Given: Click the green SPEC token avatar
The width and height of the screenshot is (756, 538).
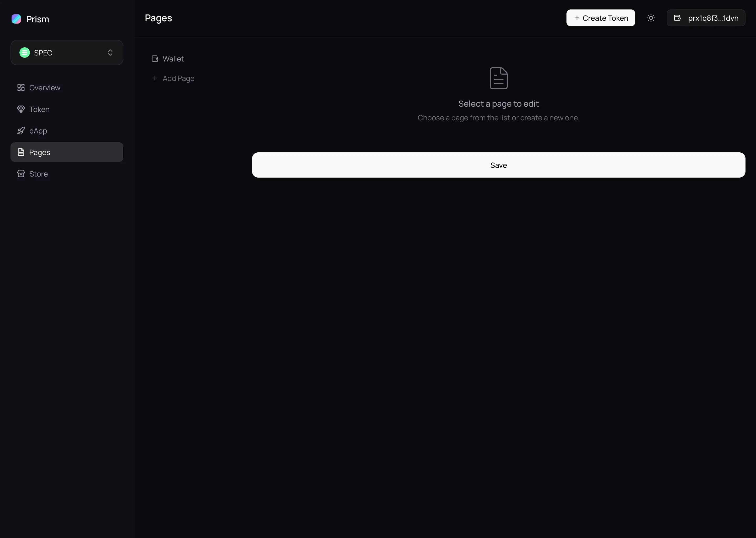Looking at the screenshot, I should tap(24, 53).
